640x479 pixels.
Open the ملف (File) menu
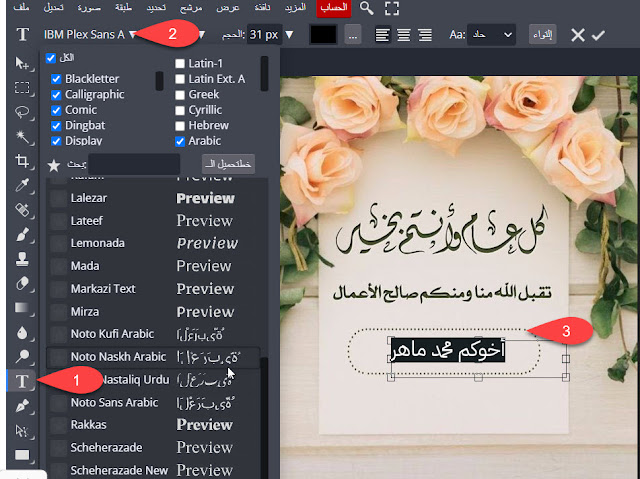coord(21,7)
